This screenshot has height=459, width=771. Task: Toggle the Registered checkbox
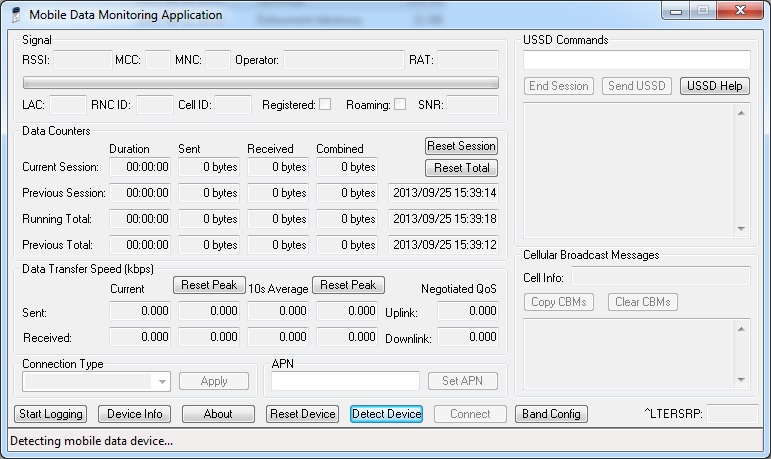[x=325, y=104]
